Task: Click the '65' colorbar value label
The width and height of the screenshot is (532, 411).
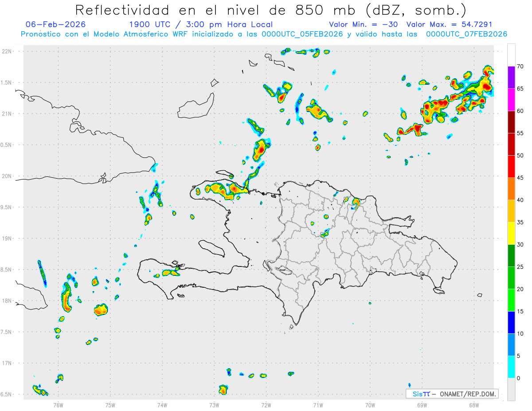Action: (x=520, y=89)
